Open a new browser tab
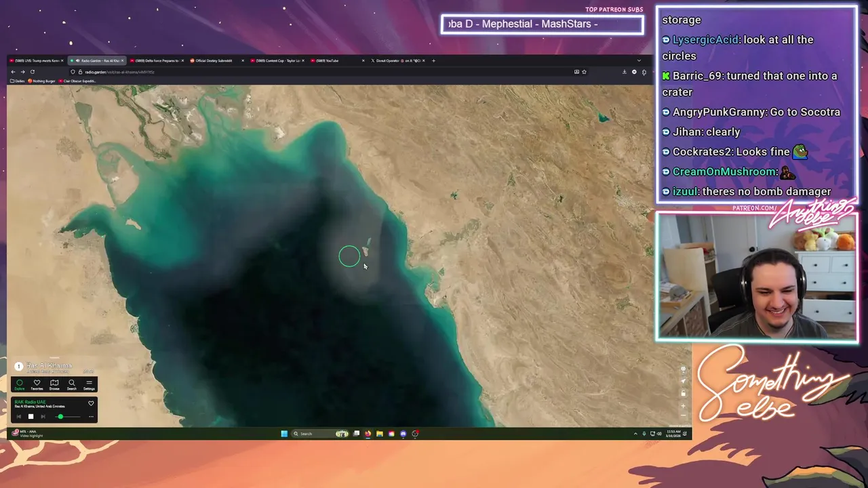The width and height of the screenshot is (868, 488). point(434,60)
